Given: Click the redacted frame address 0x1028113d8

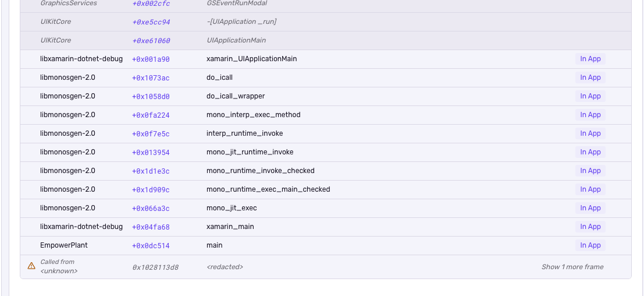Looking at the screenshot, I should tap(155, 267).
